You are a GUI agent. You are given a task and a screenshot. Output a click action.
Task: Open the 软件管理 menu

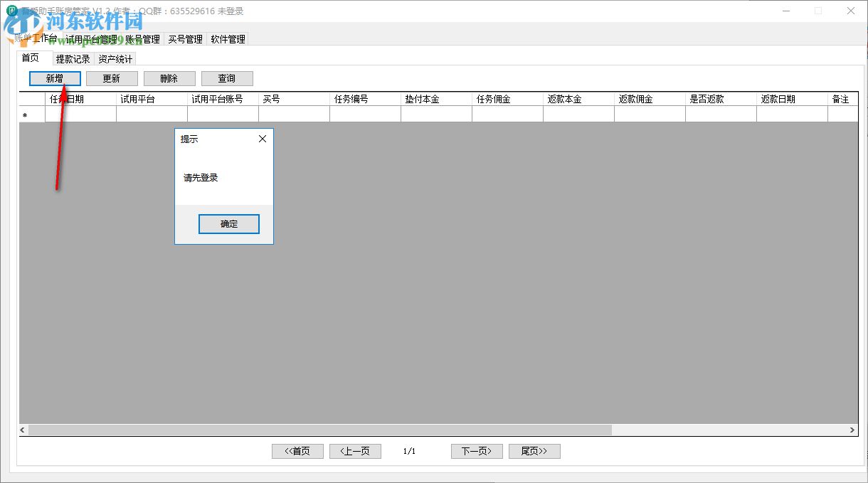(228, 39)
